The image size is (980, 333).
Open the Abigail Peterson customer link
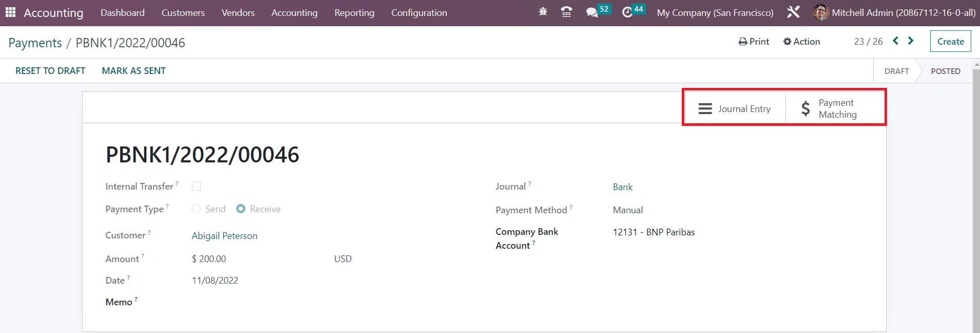click(x=224, y=236)
